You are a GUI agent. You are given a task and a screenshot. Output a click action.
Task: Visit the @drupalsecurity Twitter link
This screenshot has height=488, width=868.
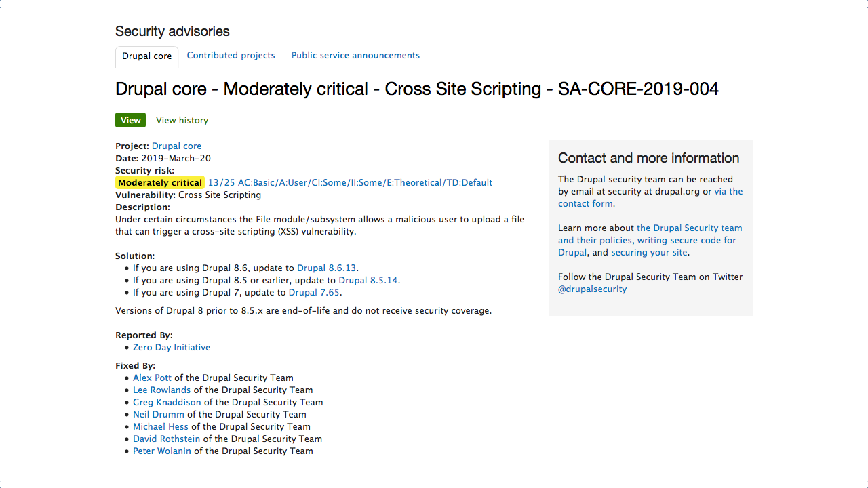592,289
